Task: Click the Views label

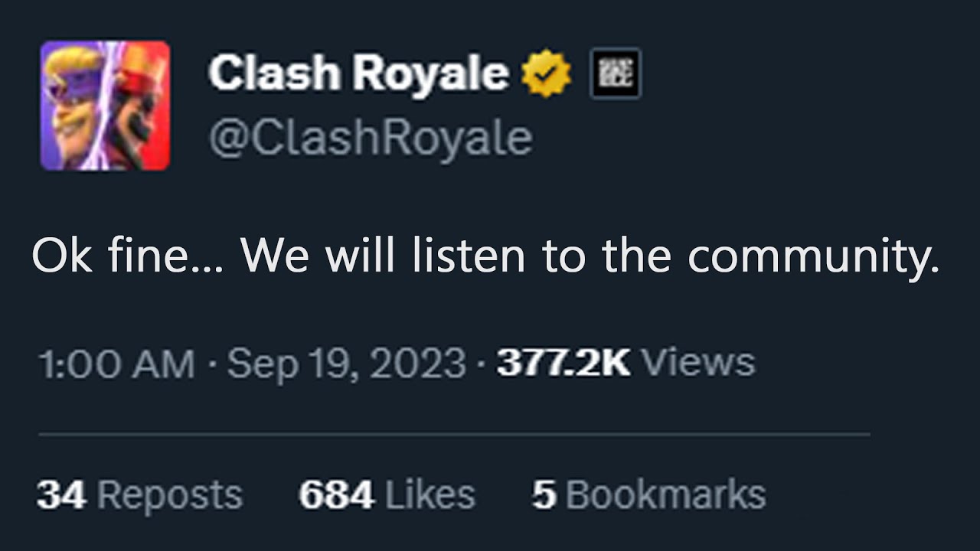Action: (697, 364)
